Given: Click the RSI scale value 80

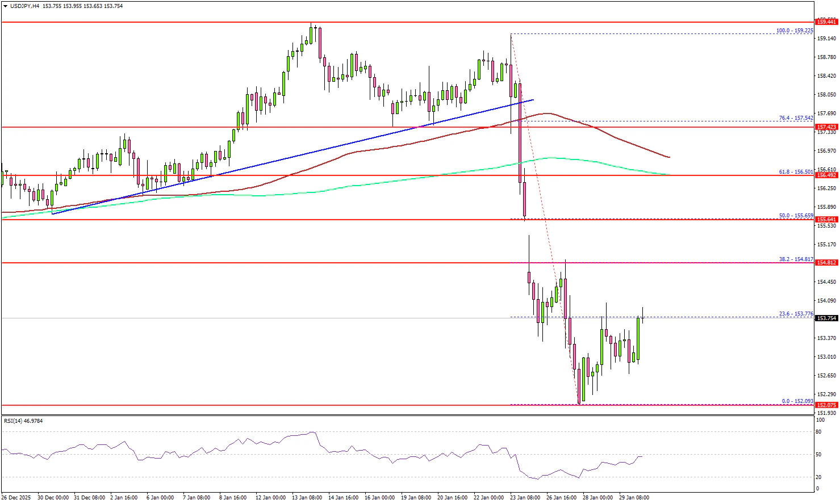Looking at the screenshot, I should pos(818,432).
